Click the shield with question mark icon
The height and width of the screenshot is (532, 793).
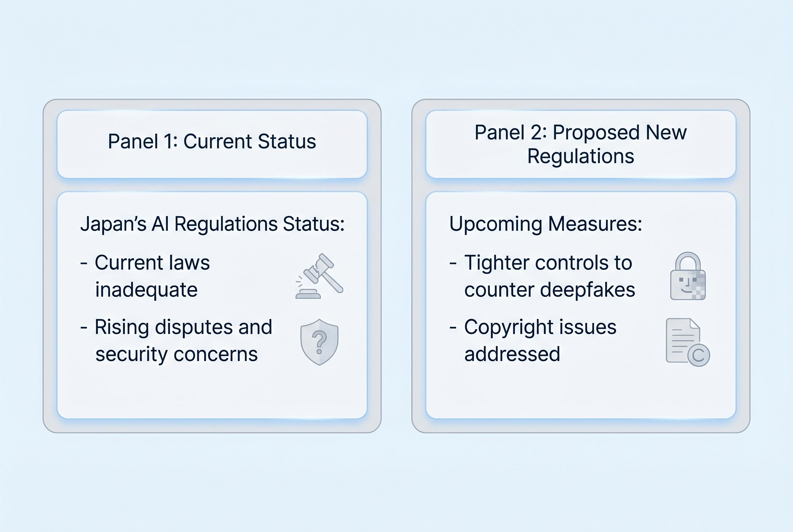[319, 342]
